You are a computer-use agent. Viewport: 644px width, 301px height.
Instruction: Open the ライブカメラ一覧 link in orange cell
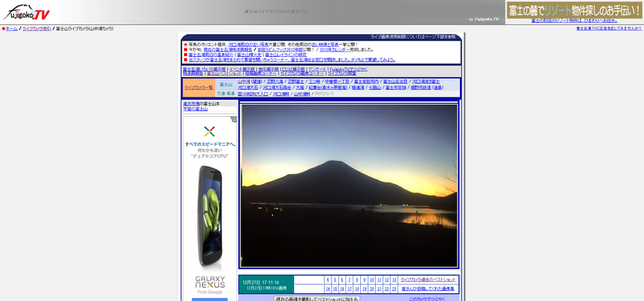point(199,87)
